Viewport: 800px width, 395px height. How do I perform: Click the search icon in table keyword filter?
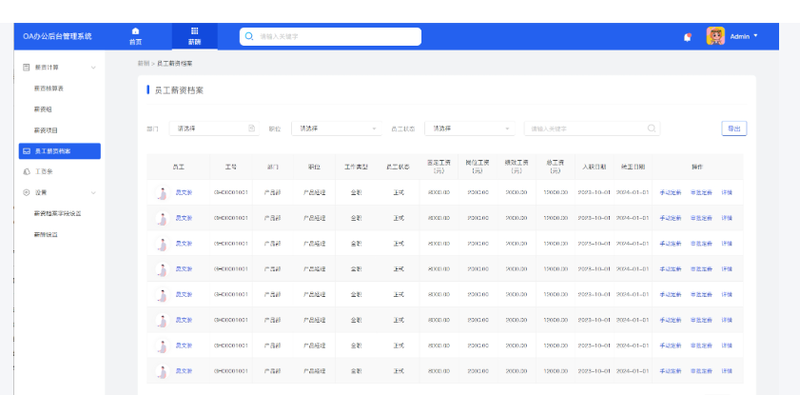point(652,129)
